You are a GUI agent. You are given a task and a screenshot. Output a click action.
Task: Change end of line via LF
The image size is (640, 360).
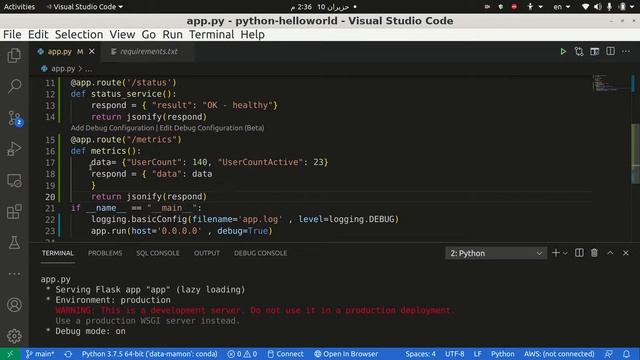pos(478,354)
